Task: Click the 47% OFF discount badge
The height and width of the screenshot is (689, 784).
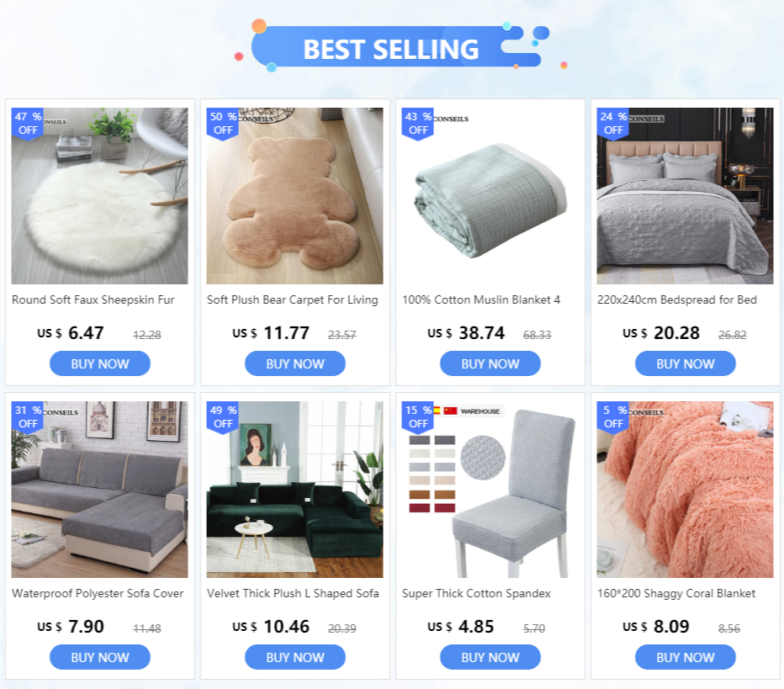Action: pyautogui.click(x=28, y=123)
